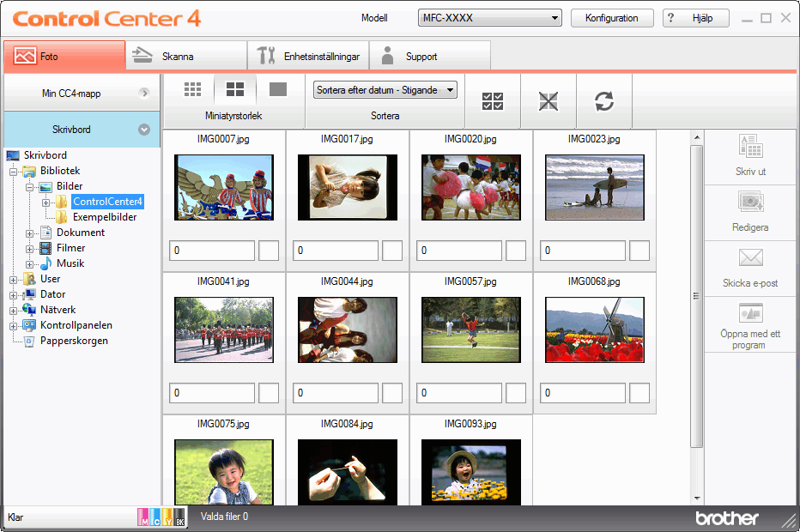The height and width of the screenshot is (532, 800).
Task: Open the Sortera efter datum dropdown
Action: [385, 90]
